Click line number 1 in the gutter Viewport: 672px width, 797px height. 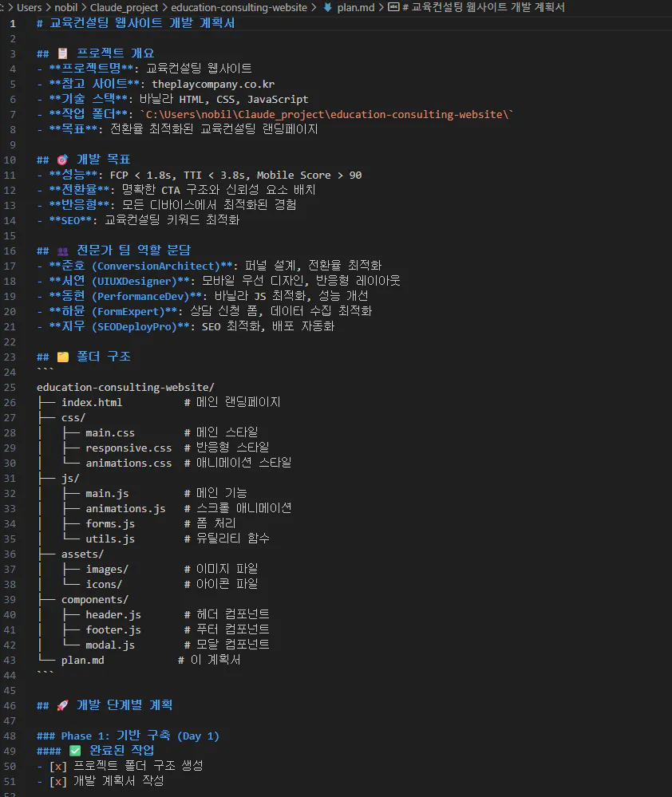point(12,23)
